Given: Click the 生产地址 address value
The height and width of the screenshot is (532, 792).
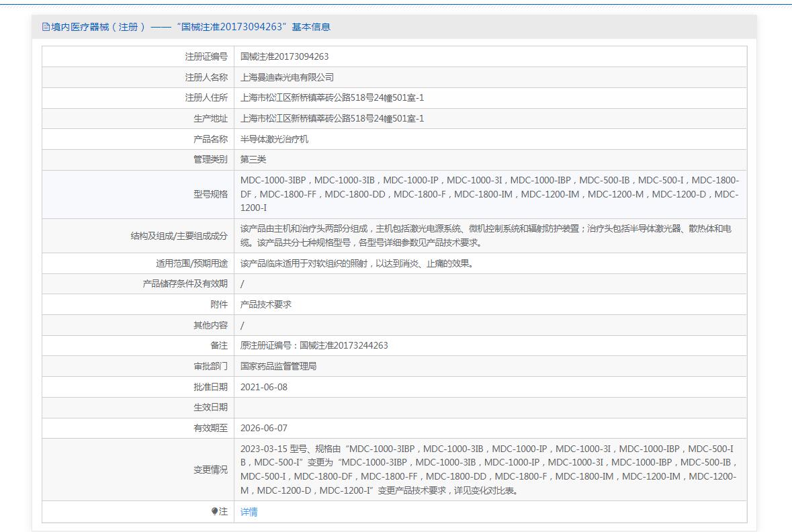Looking at the screenshot, I should pyautogui.click(x=332, y=118).
